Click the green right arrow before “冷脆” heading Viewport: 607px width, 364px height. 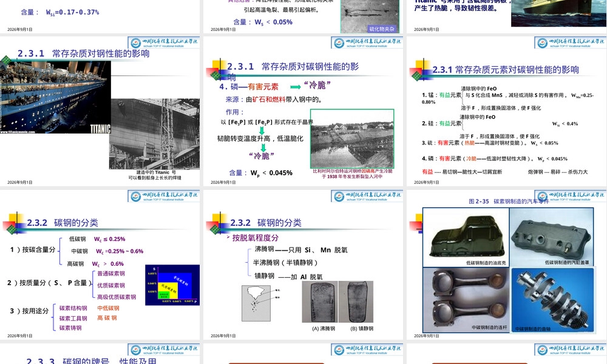tap(296, 87)
